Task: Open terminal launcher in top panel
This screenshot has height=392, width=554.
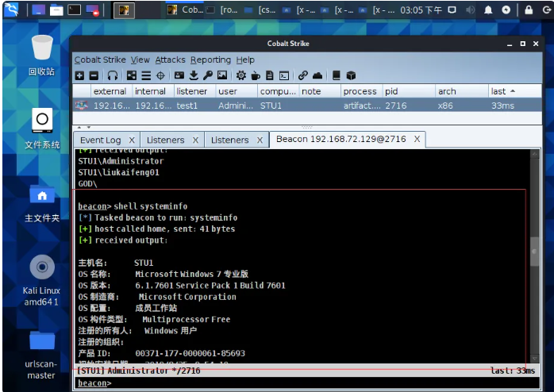Action: point(74,10)
